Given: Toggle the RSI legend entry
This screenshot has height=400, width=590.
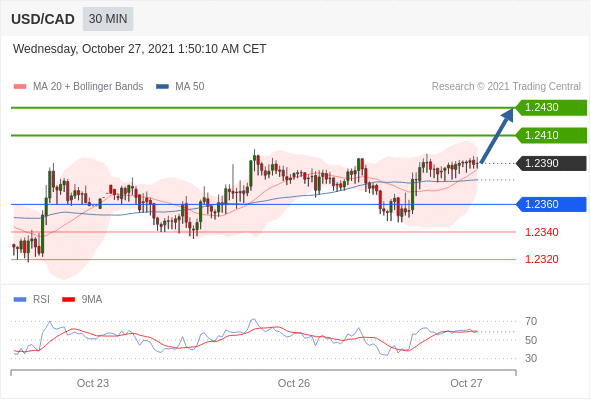Looking at the screenshot, I should (x=32, y=300).
